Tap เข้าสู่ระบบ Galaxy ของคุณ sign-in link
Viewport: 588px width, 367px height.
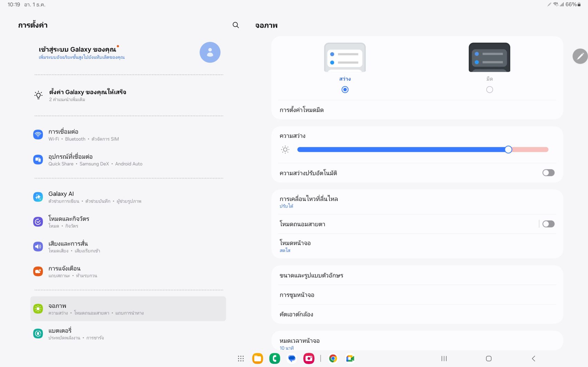click(77, 49)
